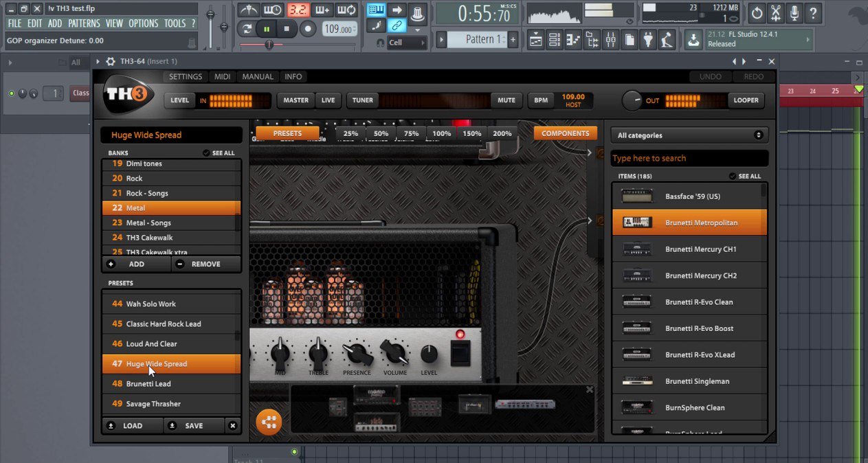Click the one-click audio recording scissors icon
The height and width of the screenshot is (463, 868).
pos(775,12)
